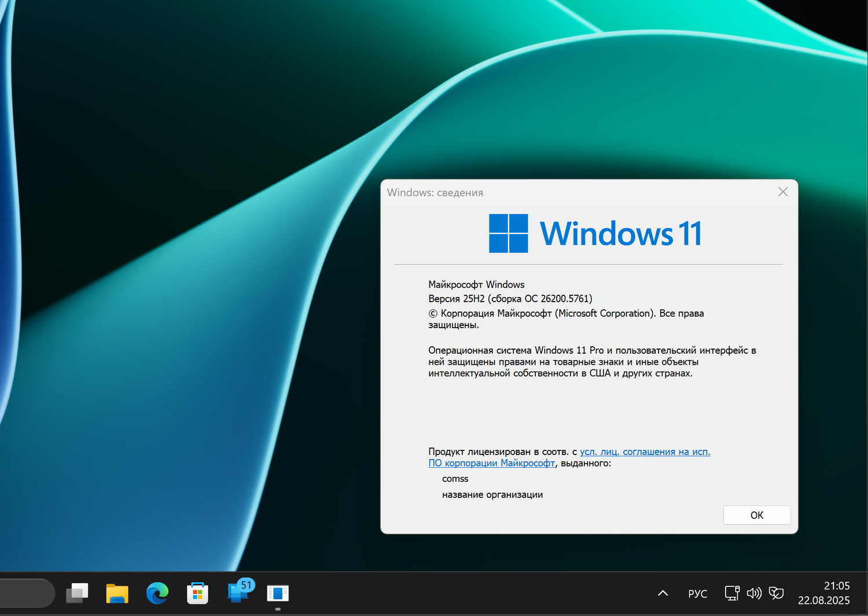Launch the rightmost pinned taskbar app
The image size is (868, 616).
[x=277, y=593]
